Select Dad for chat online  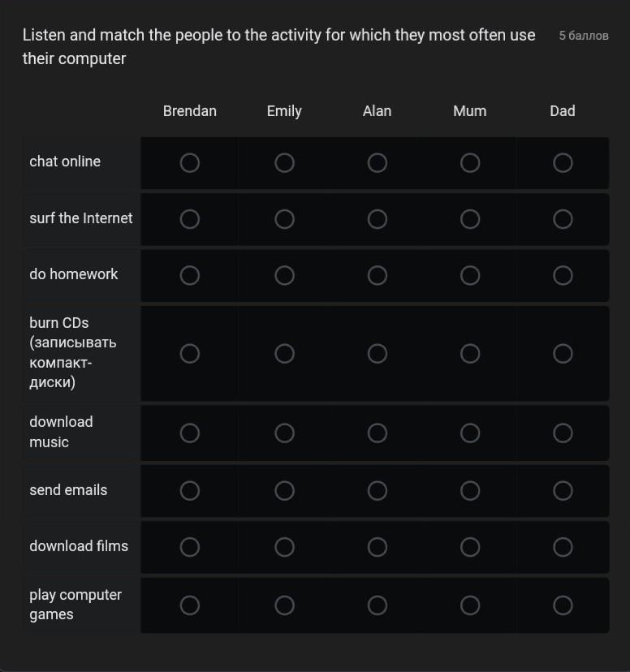tap(563, 163)
